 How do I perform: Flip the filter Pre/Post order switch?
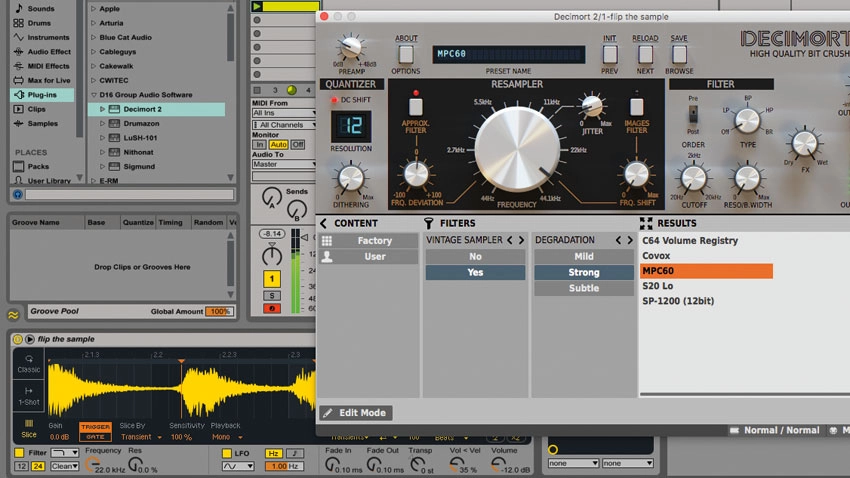(693, 114)
